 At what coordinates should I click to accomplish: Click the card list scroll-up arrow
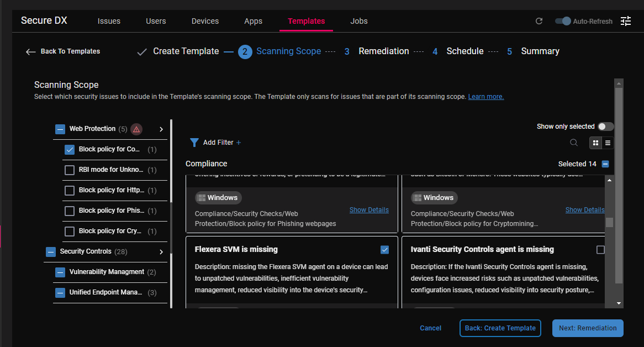[x=609, y=180]
